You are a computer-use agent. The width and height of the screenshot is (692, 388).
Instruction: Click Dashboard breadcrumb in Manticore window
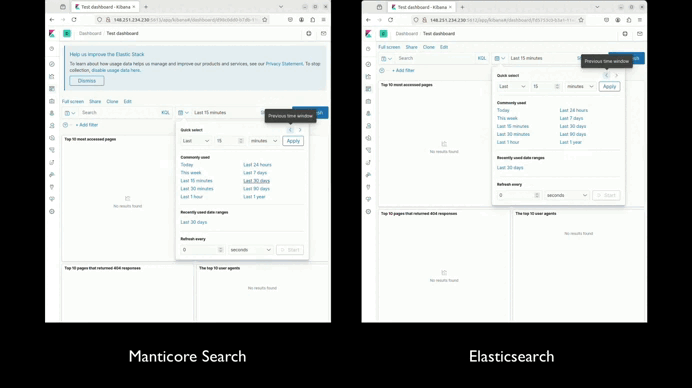tap(90, 34)
